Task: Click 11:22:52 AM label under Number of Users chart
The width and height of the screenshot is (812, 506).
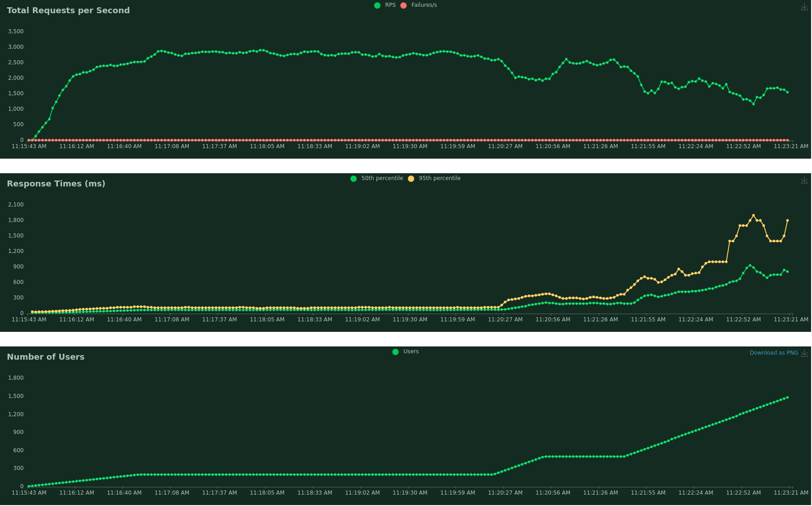Action: tap(743, 493)
